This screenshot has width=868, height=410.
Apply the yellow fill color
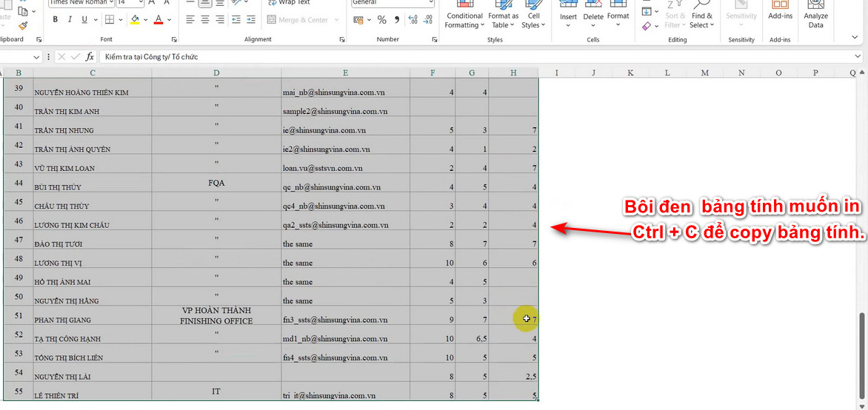coord(135,20)
